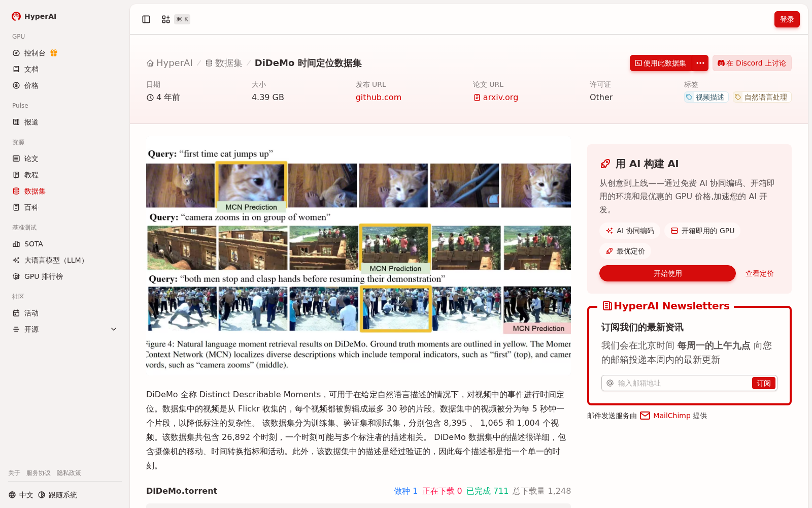Click the 自然语言处理 tag

[x=762, y=97]
